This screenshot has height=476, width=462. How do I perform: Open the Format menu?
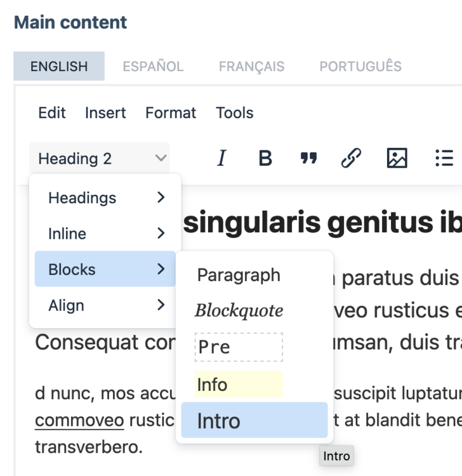pos(171,113)
